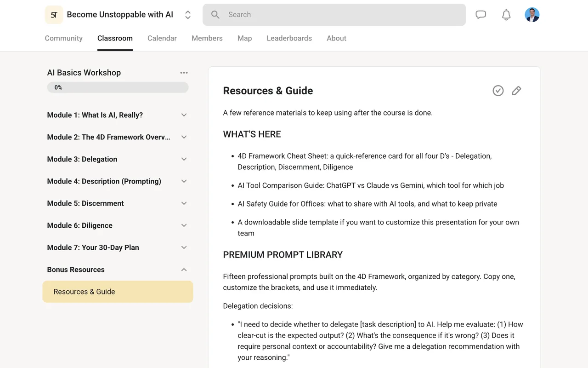Screen dimensions: 588x368
Task: Open the AI Basics Workshop options menu
Action: click(x=184, y=73)
